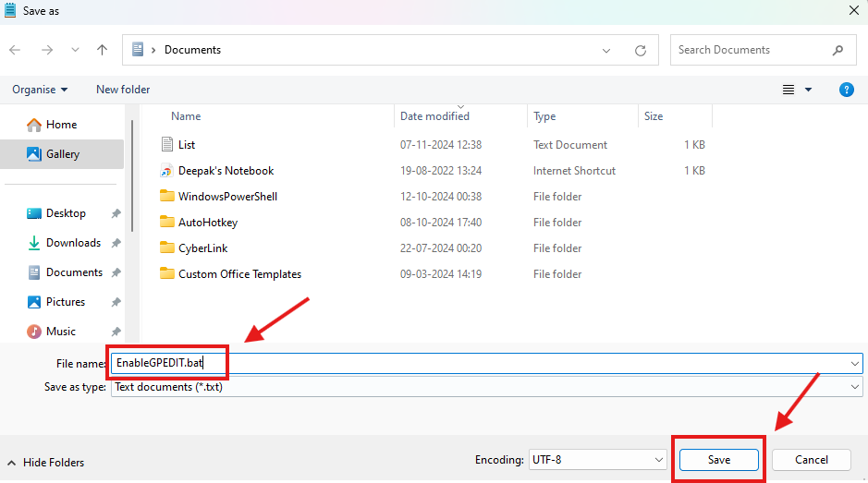Expand the address bar previous locations dropdown

point(606,51)
